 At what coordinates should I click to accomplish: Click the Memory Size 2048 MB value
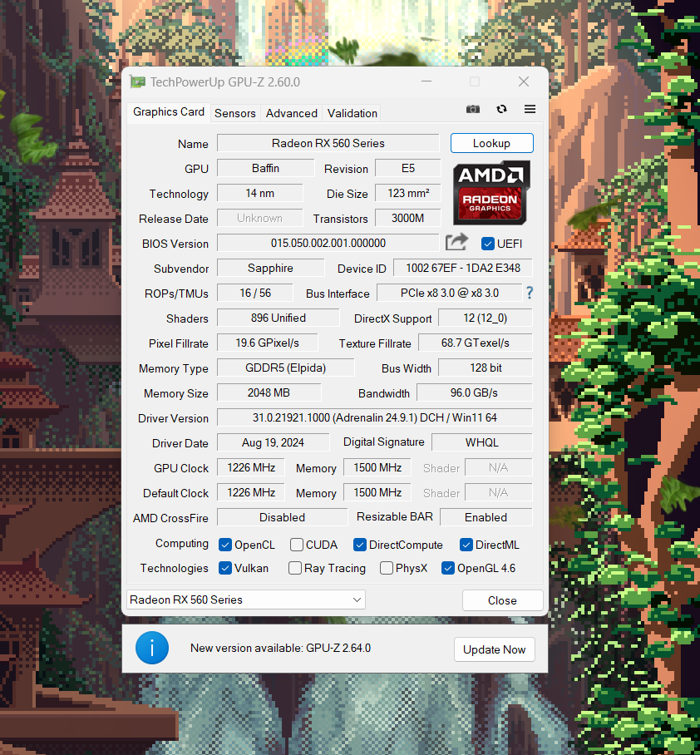click(x=269, y=392)
